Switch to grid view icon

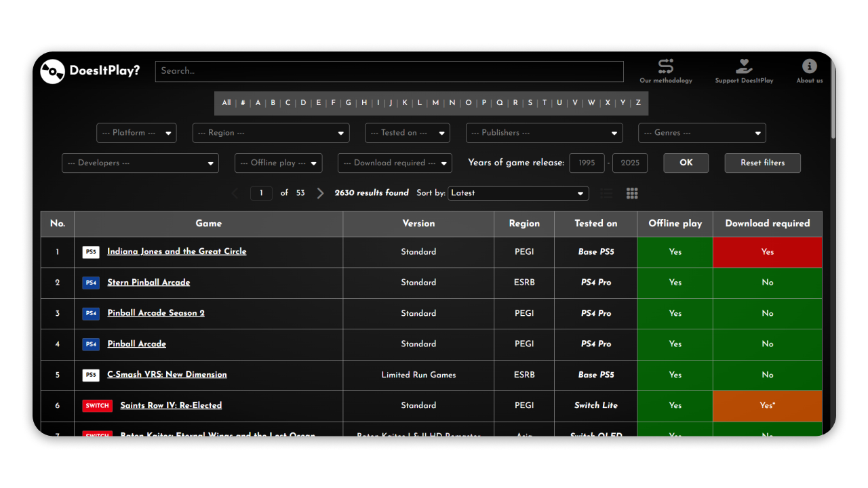pyautogui.click(x=632, y=194)
